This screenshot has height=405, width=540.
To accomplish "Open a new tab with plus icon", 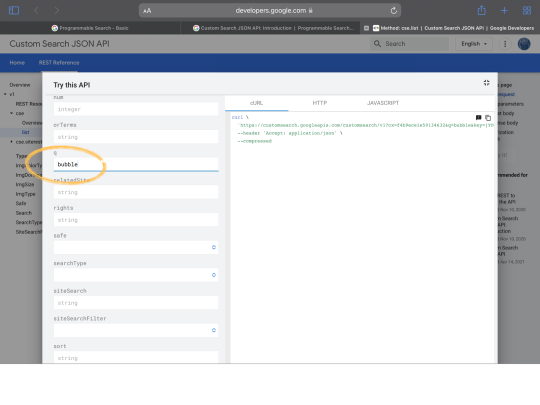I will click(x=504, y=10).
